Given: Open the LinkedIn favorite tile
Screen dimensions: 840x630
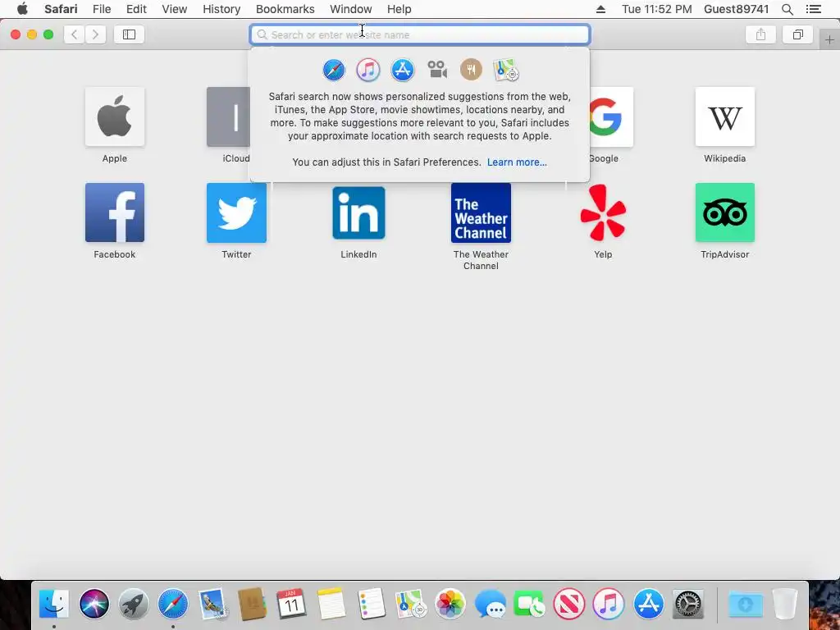Looking at the screenshot, I should pos(358,212).
